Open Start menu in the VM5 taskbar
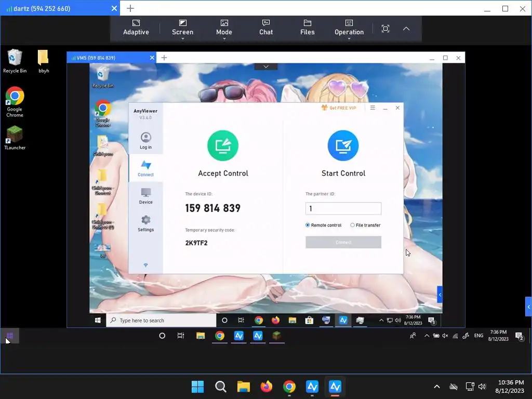The height and width of the screenshot is (399, 532). coord(98,320)
